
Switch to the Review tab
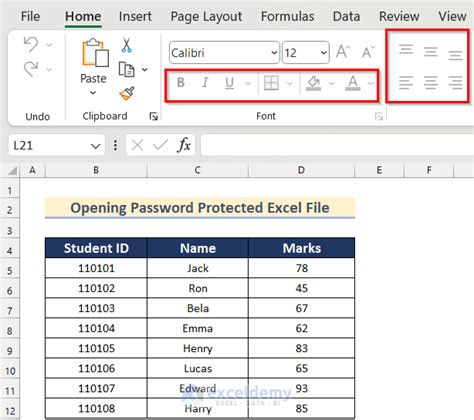tap(399, 16)
